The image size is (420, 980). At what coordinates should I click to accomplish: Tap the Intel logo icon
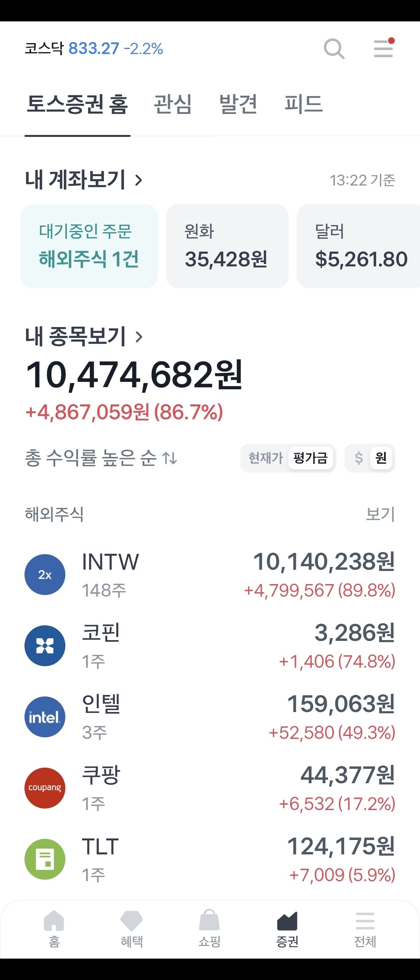tap(45, 717)
